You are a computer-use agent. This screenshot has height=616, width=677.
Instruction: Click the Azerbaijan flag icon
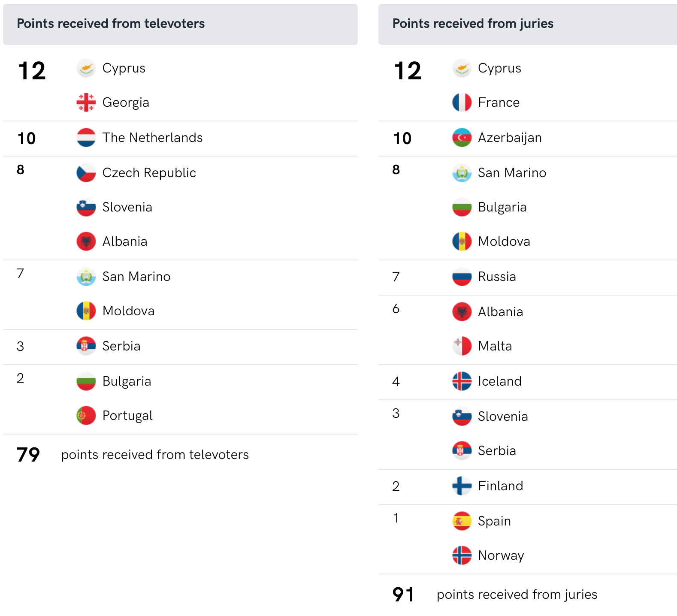(462, 138)
